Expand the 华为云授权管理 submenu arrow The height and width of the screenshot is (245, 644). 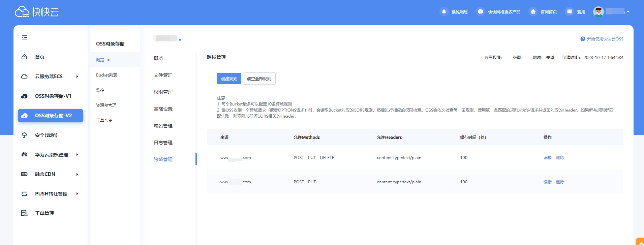[77, 155]
